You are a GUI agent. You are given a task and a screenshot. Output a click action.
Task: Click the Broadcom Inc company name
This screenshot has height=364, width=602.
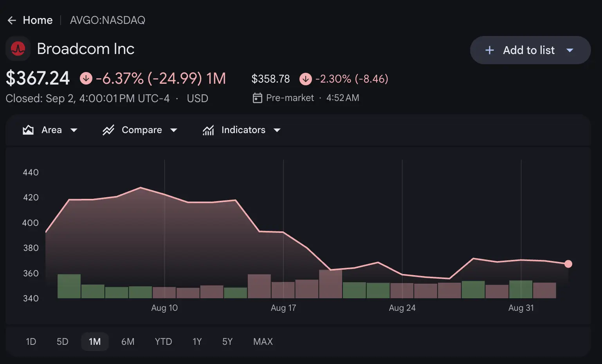point(86,49)
